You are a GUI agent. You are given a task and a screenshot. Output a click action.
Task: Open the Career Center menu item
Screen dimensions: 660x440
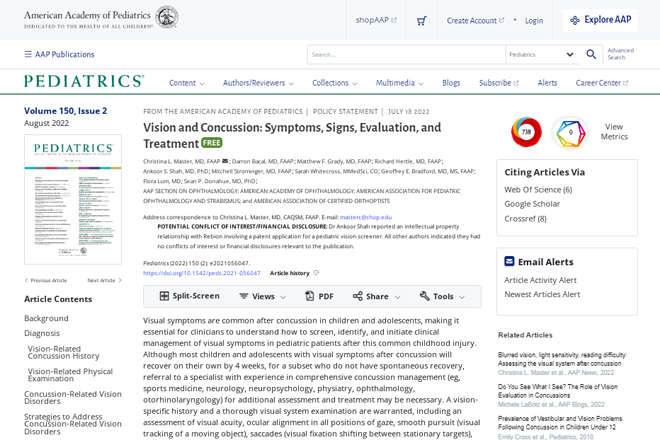602,83
